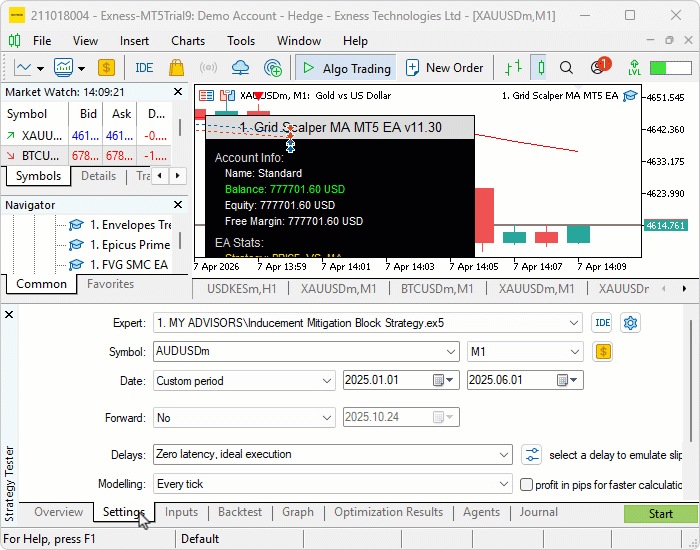The height and width of the screenshot is (550, 700).
Task: Click the red list icon in chart header
Action: (206, 96)
